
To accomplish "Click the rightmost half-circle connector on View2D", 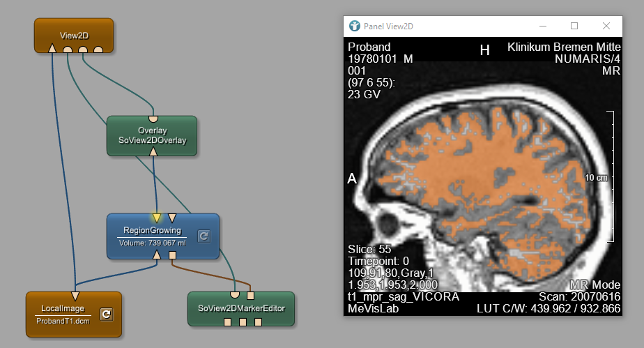I will [x=98, y=50].
